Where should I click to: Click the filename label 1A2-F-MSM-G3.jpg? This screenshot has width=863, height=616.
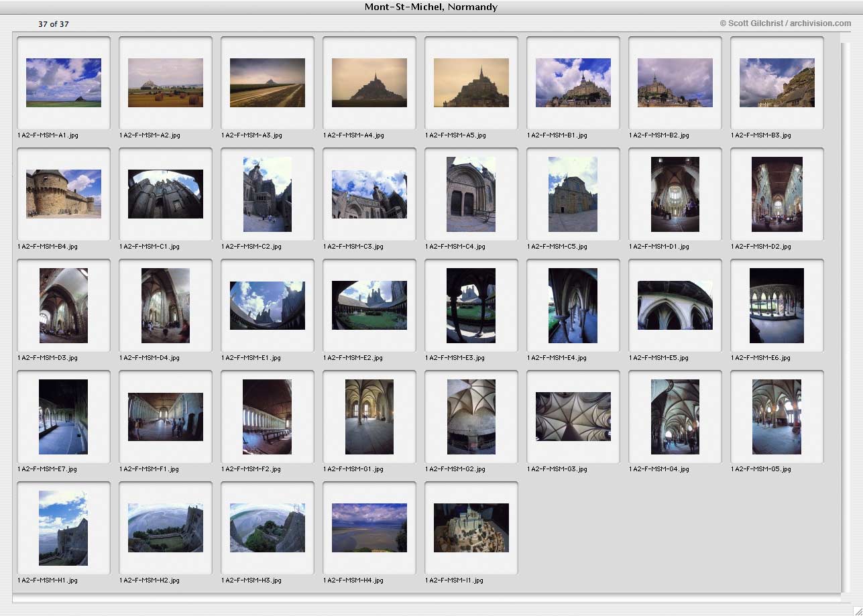pyautogui.click(x=557, y=469)
